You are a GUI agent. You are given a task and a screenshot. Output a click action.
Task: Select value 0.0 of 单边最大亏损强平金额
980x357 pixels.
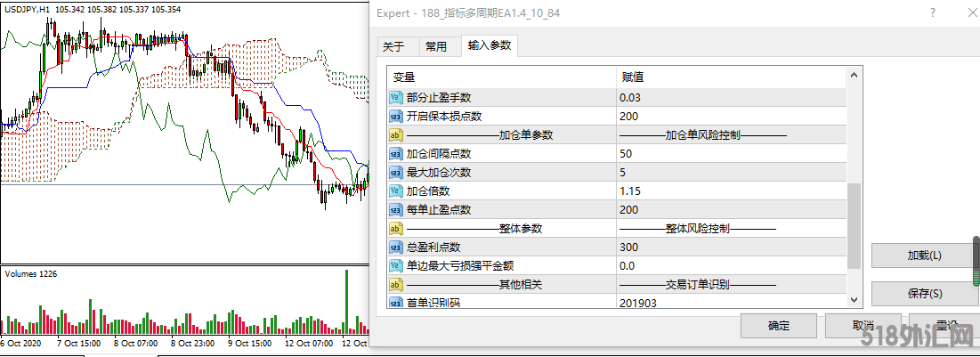(627, 266)
